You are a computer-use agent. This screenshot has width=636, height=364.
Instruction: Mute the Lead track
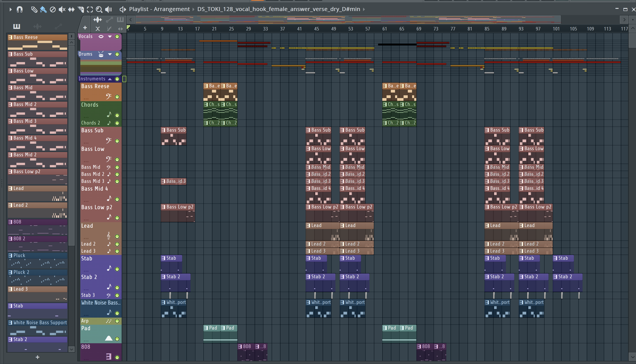[117, 237]
